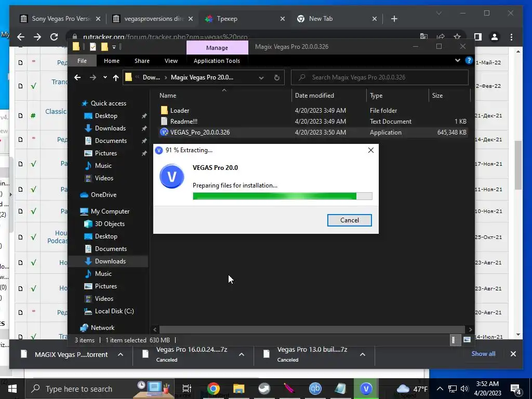Open VEGAS installer taskbar icon
532x399 pixels.
[366, 389]
